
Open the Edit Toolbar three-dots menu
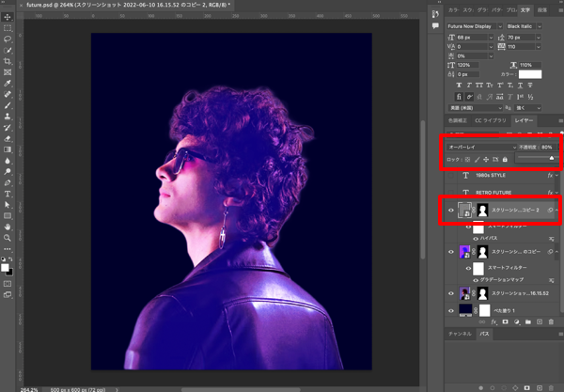click(8, 249)
